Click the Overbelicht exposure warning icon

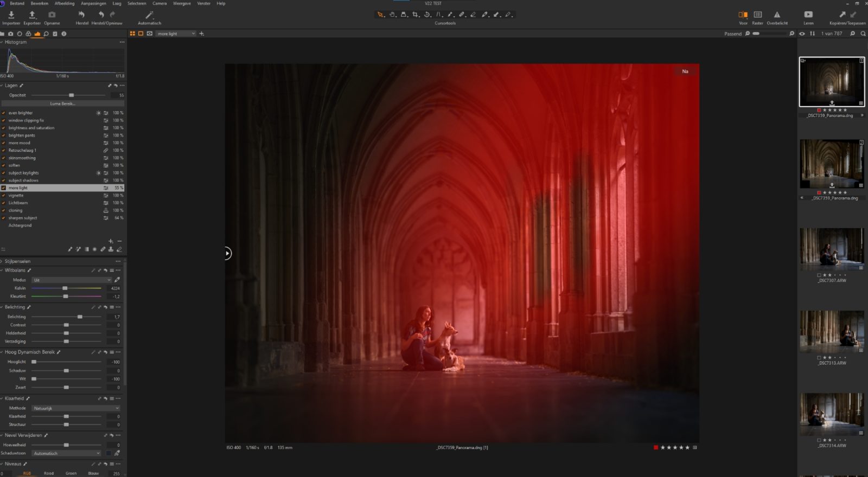tap(777, 15)
